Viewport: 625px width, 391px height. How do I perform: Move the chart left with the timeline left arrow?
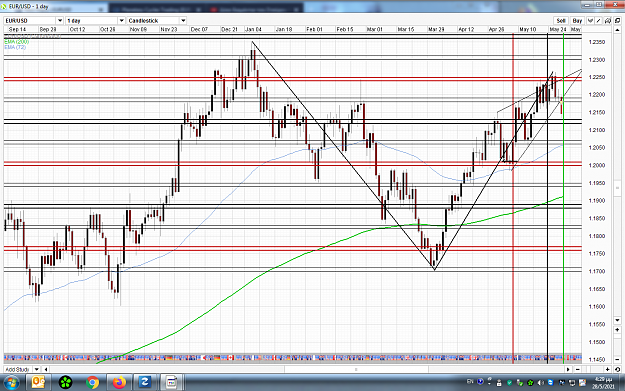tap(46, 369)
